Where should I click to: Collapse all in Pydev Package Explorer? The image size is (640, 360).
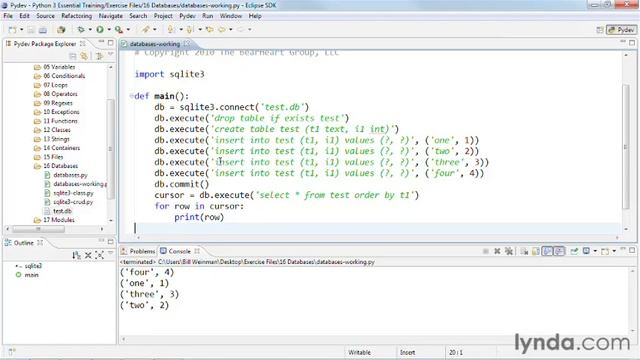coord(73,56)
